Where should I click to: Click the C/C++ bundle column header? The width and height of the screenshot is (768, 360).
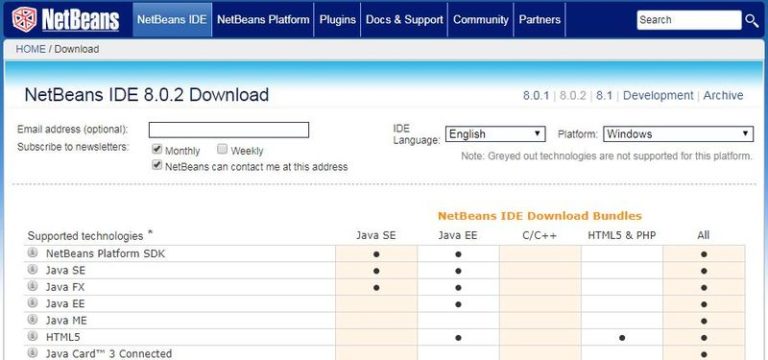point(539,236)
